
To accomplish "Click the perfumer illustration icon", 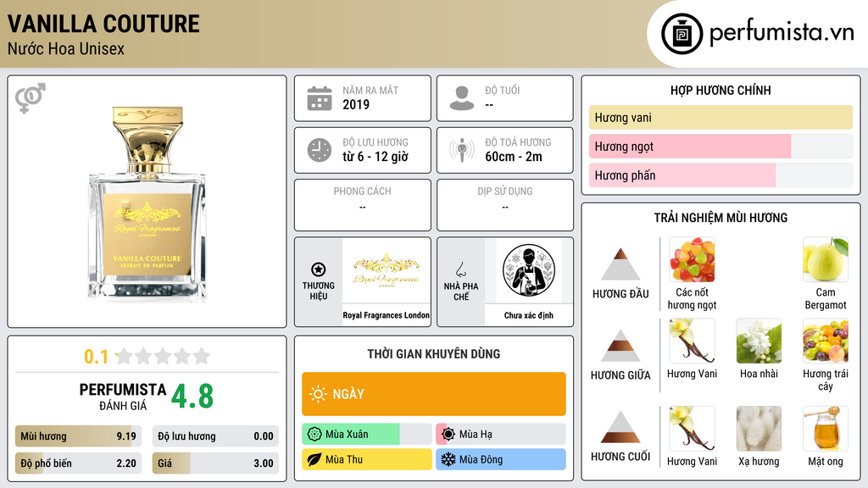I will [x=529, y=270].
